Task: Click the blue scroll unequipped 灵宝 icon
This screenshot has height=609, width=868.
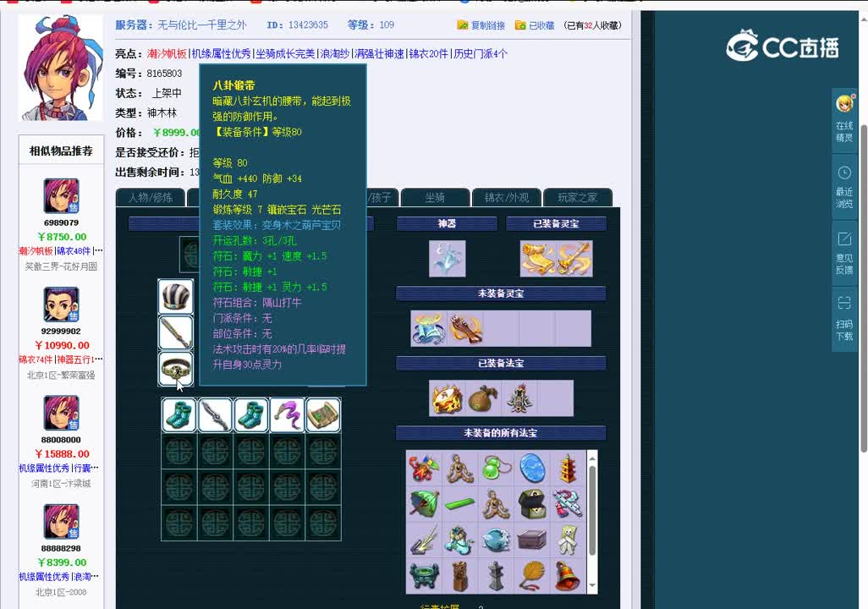Action: click(429, 328)
